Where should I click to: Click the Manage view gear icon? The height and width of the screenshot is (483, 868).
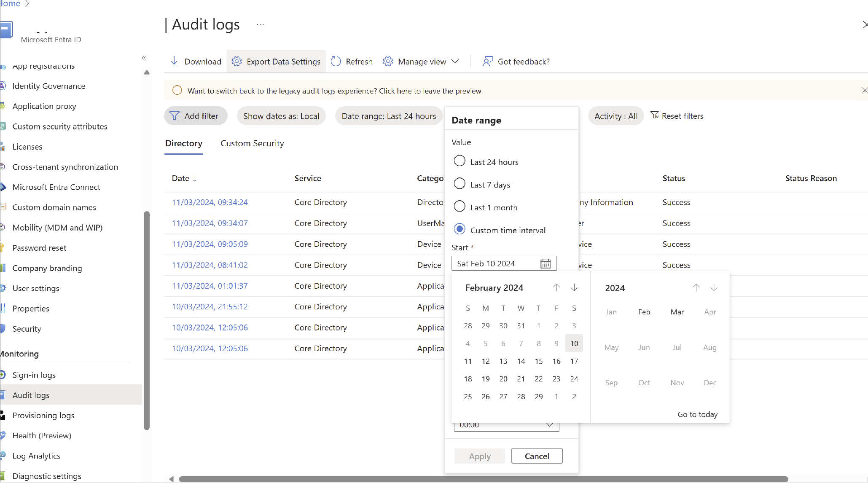pyautogui.click(x=388, y=62)
